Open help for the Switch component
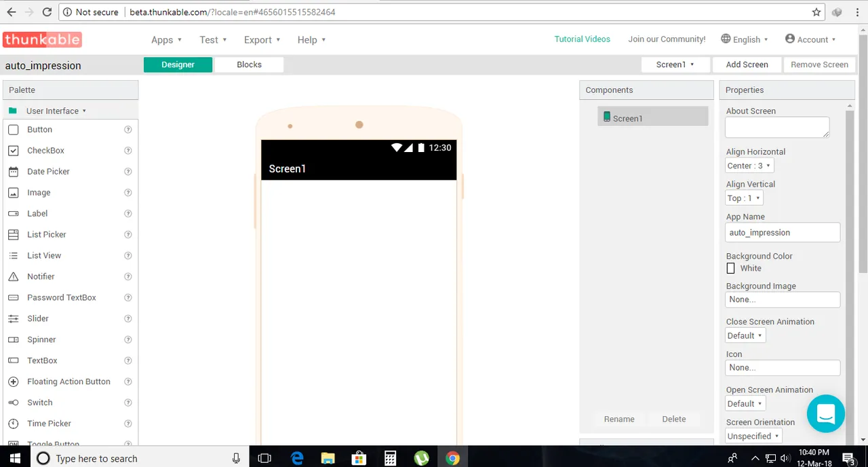Screen dimensions: 868x467 tap(128, 403)
